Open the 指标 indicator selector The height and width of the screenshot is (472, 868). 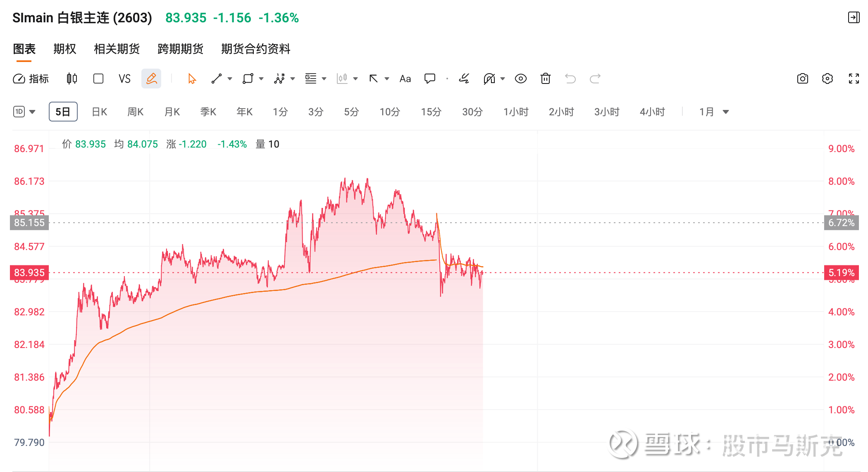32,79
